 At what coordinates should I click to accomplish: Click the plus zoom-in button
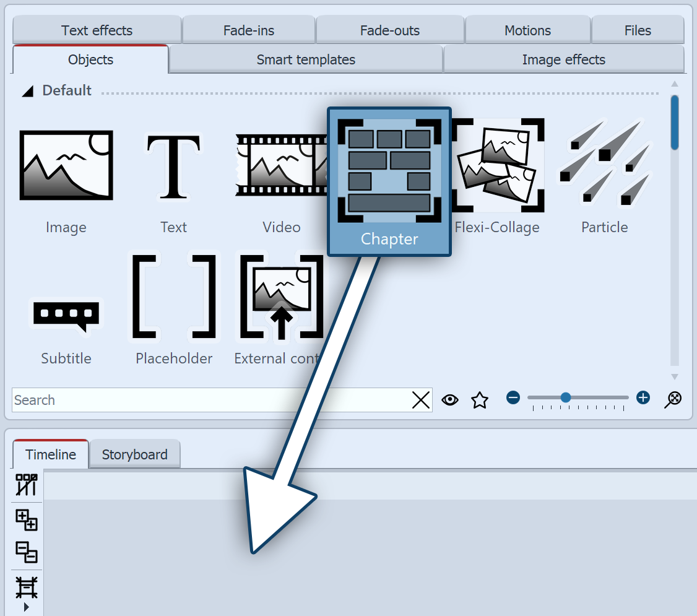coord(643,397)
